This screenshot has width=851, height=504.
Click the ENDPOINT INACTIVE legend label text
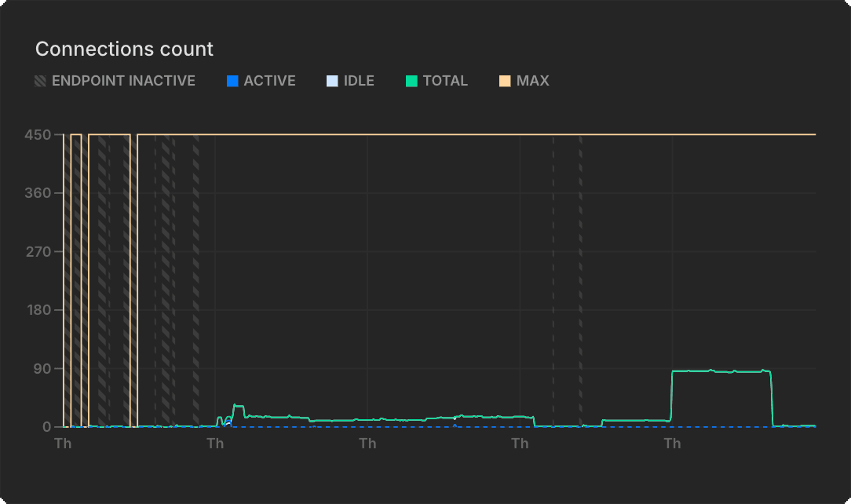(123, 80)
